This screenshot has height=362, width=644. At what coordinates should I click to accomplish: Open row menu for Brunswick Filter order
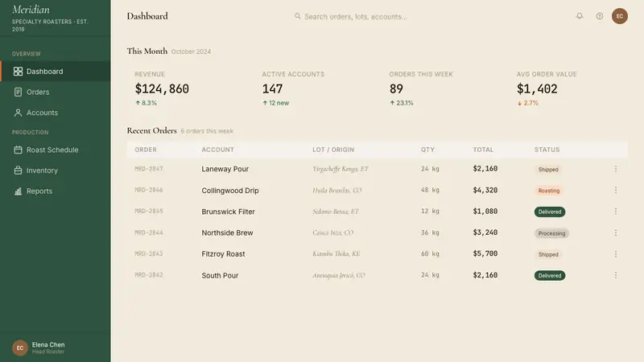coord(615,212)
